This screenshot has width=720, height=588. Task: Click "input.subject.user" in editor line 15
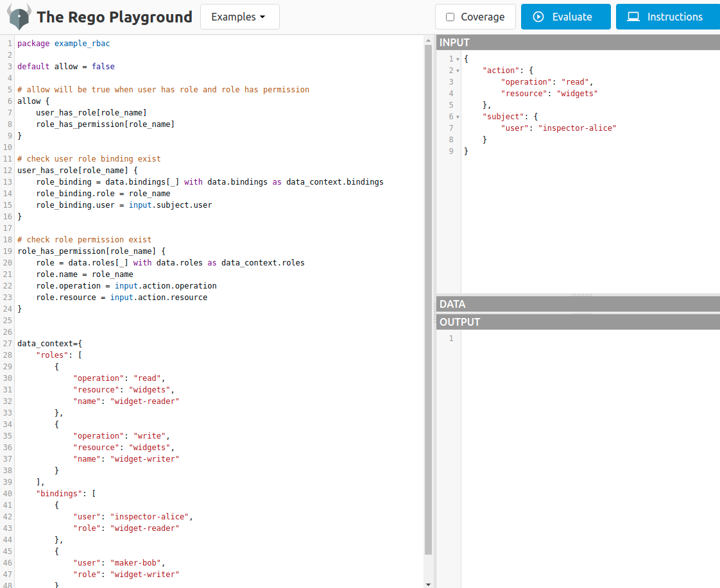(x=170, y=205)
